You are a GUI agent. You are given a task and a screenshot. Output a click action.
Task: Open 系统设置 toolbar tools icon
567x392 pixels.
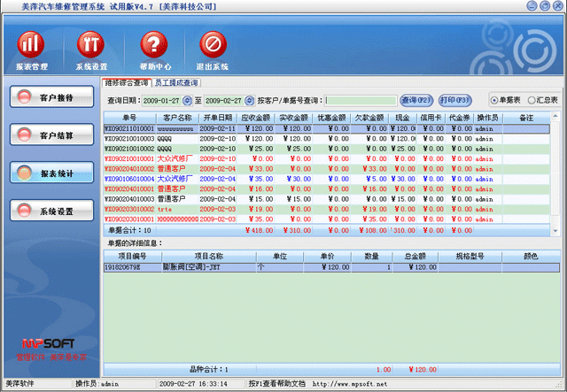(x=91, y=44)
